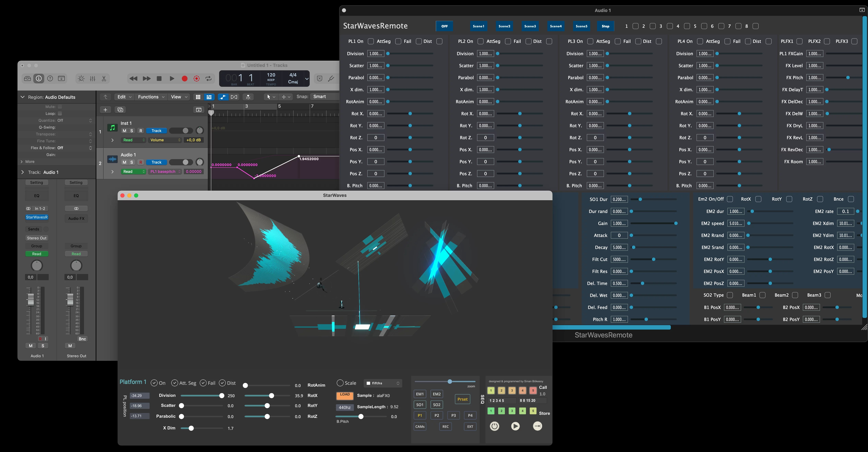Open the Editors scissors icon
Image resolution: width=868 pixels, height=452 pixels.
104,79
